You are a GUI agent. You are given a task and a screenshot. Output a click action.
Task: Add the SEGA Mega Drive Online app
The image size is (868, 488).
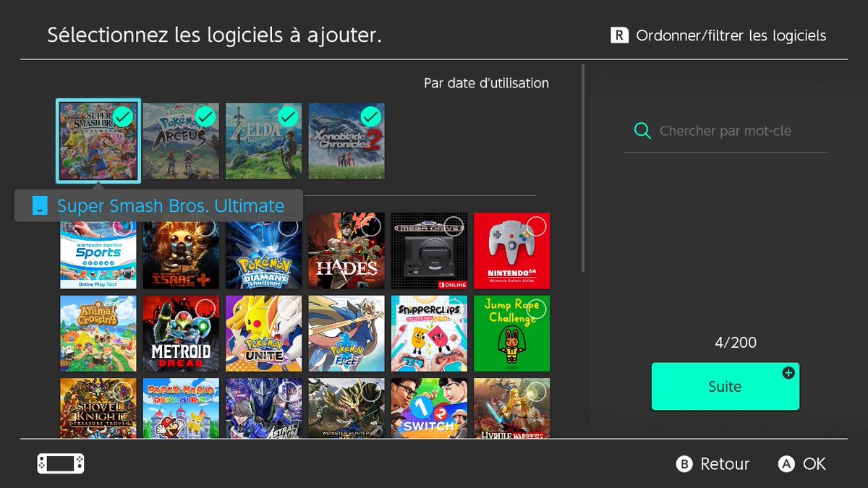(x=429, y=251)
